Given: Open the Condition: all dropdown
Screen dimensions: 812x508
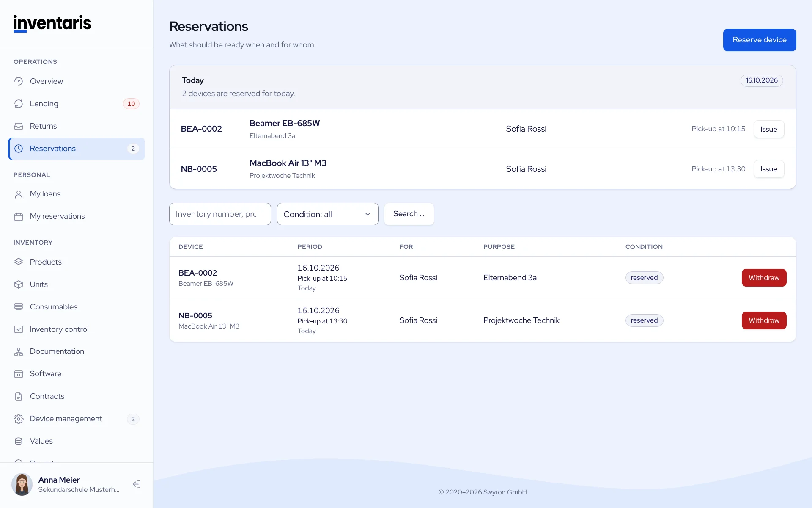Looking at the screenshot, I should click(x=328, y=214).
